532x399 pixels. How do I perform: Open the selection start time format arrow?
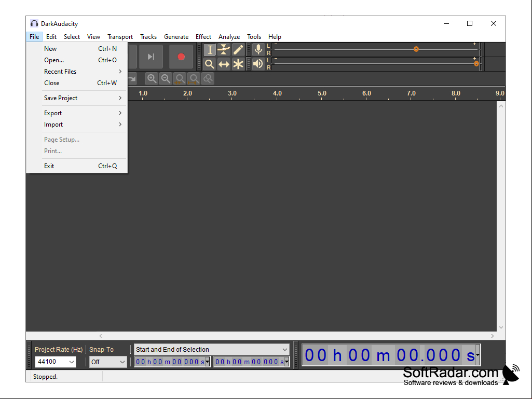click(208, 362)
